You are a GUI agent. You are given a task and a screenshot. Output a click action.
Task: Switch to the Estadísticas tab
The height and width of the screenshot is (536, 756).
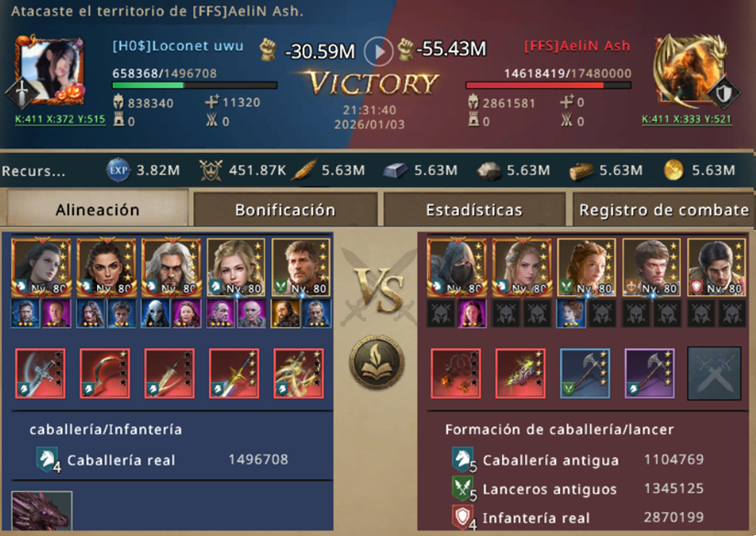[x=474, y=210]
